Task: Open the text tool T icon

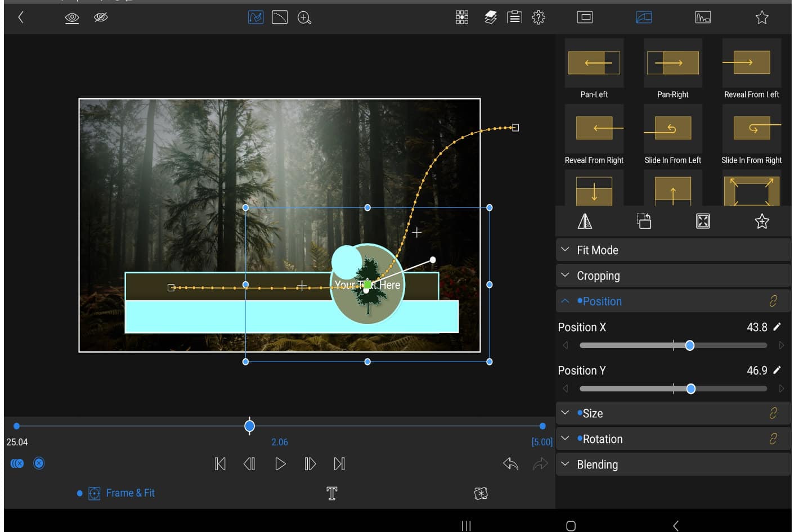Action: (332, 493)
